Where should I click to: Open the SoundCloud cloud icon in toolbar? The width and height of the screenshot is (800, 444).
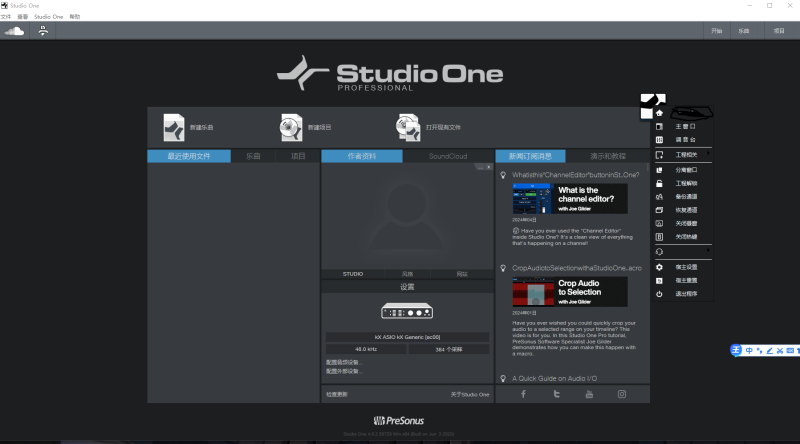[14, 31]
